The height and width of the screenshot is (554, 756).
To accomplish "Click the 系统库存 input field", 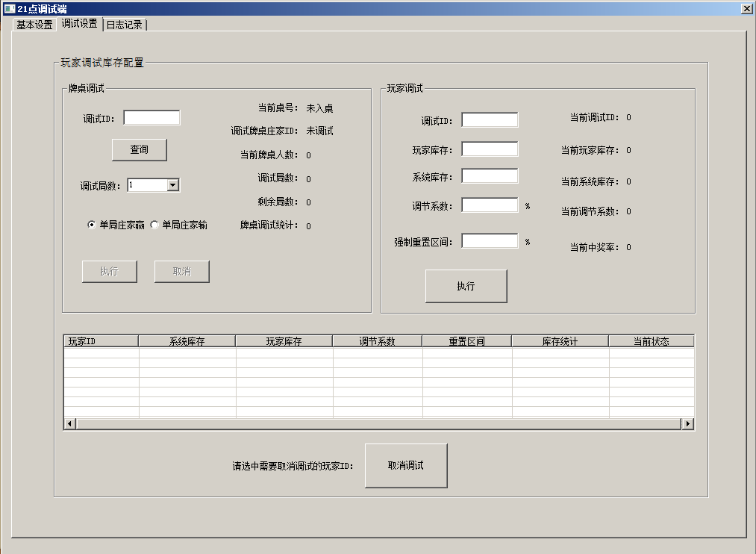I will [x=489, y=175].
